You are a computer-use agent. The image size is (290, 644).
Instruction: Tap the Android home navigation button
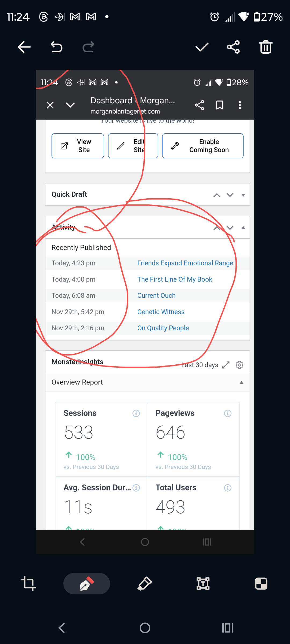[x=145, y=628]
